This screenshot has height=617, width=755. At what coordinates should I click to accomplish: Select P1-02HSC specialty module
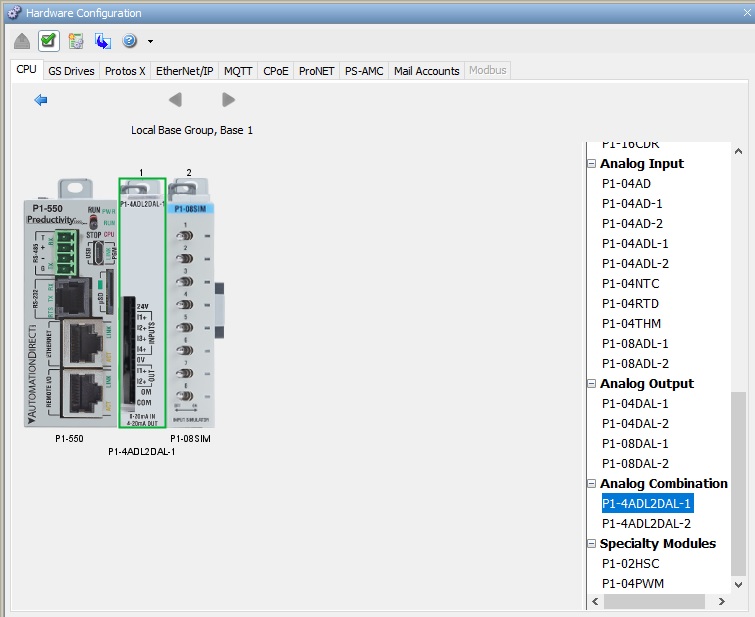point(630,564)
